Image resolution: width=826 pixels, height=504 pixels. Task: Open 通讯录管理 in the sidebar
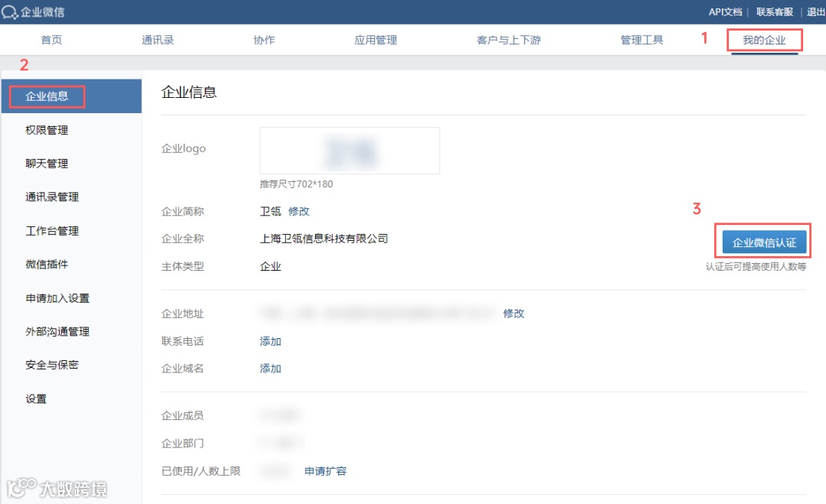[52, 197]
